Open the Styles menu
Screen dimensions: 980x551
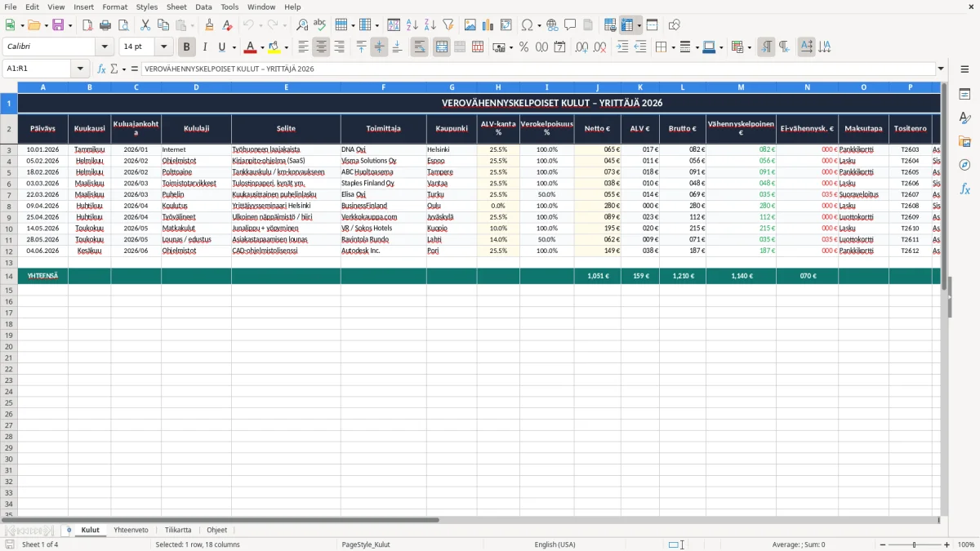[147, 7]
